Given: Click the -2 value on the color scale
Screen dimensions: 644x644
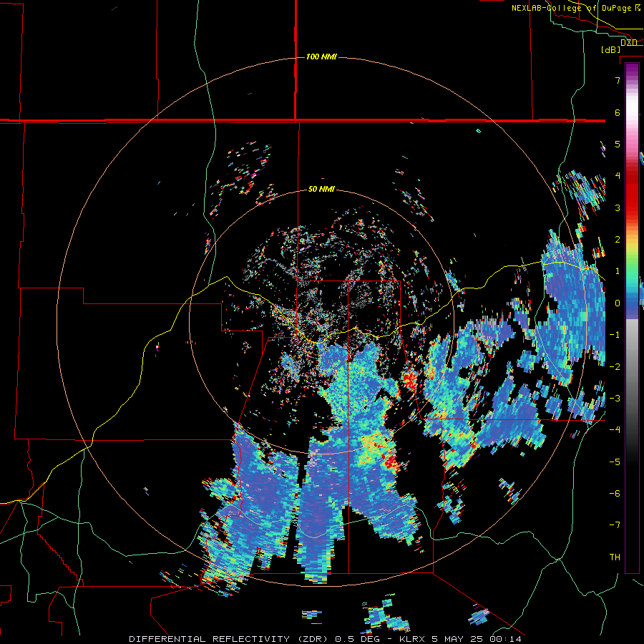Looking at the screenshot, I should (615, 366).
